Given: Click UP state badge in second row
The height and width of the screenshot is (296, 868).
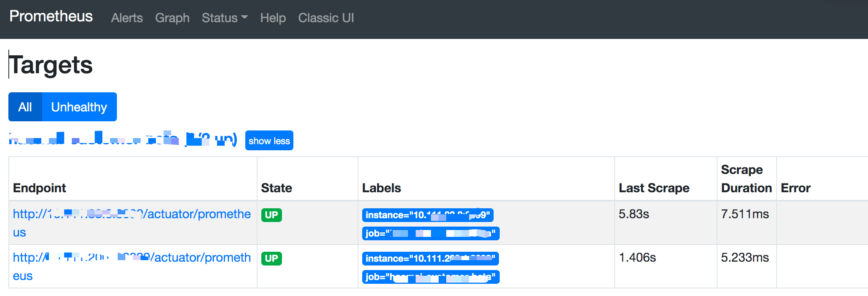Looking at the screenshot, I should coord(272,258).
